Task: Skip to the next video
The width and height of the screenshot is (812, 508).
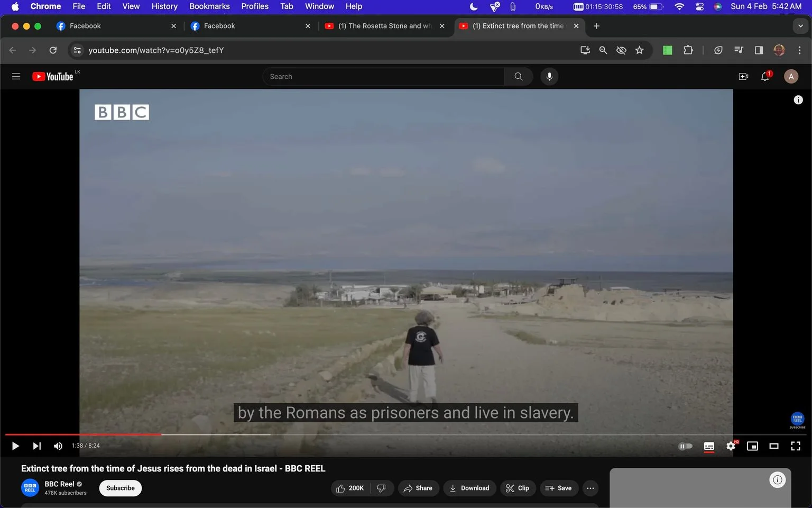Action: [x=36, y=446]
